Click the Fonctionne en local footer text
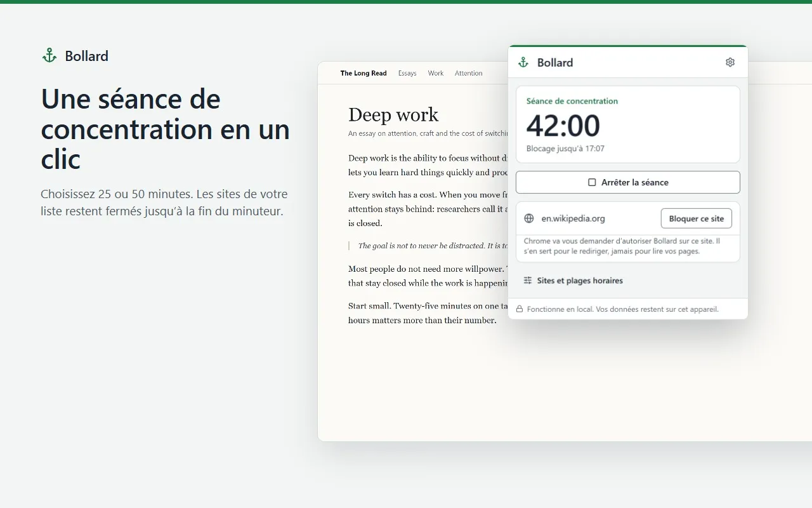 [x=623, y=309]
